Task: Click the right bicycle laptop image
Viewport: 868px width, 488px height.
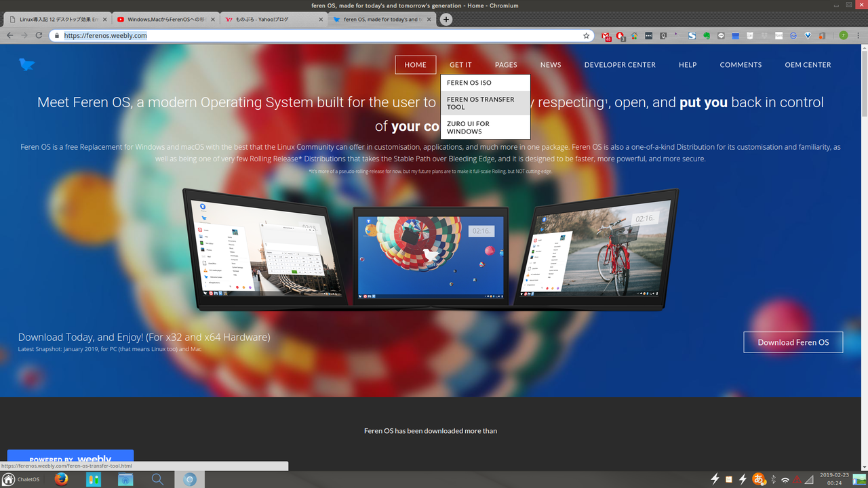Action: (597, 249)
